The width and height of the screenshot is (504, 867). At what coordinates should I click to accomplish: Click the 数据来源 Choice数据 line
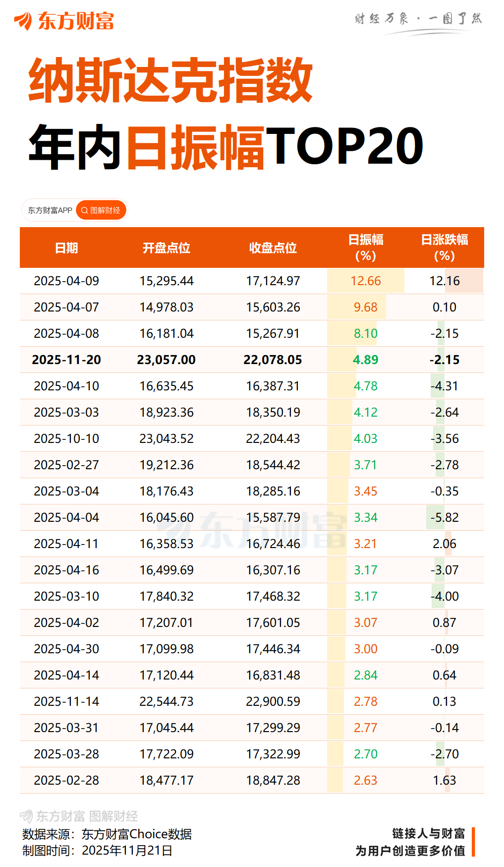pos(107,834)
